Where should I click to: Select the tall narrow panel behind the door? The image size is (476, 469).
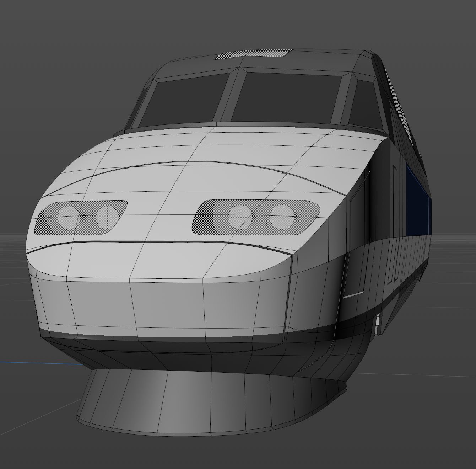pyautogui.click(x=394, y=224)
